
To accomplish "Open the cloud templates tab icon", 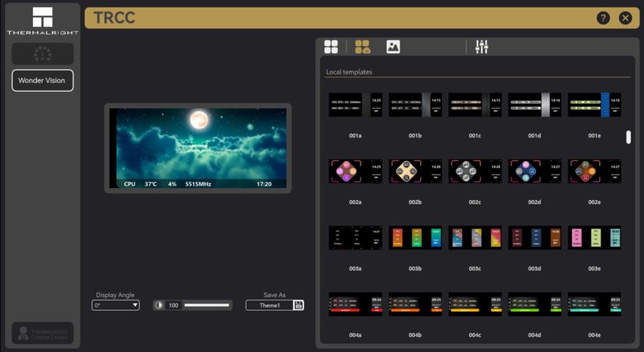I will click(362, 47).
